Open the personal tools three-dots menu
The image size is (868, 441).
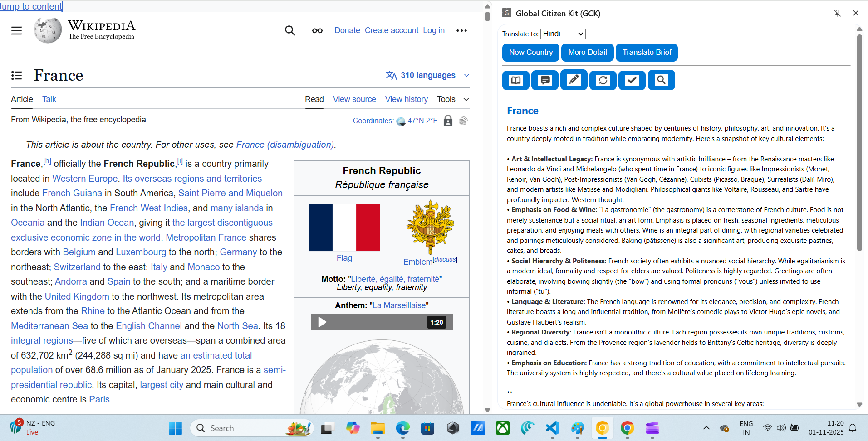click(x=461, y=30)
